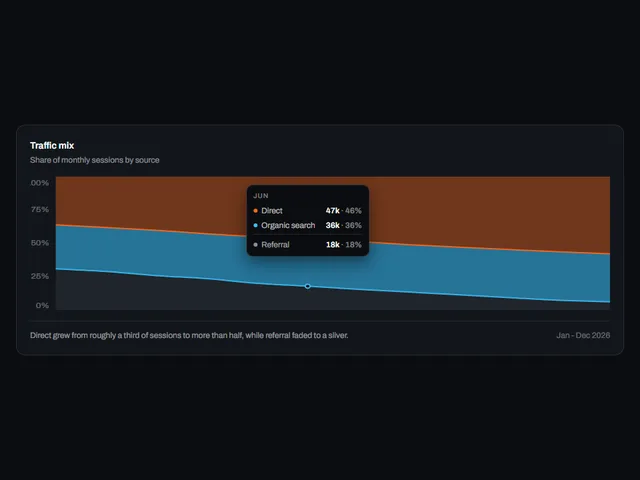Image resolution: width=640 pixels, height=480 pixels.
Task: Click the 25% y-axis label
Action: [x=40, y=276]
